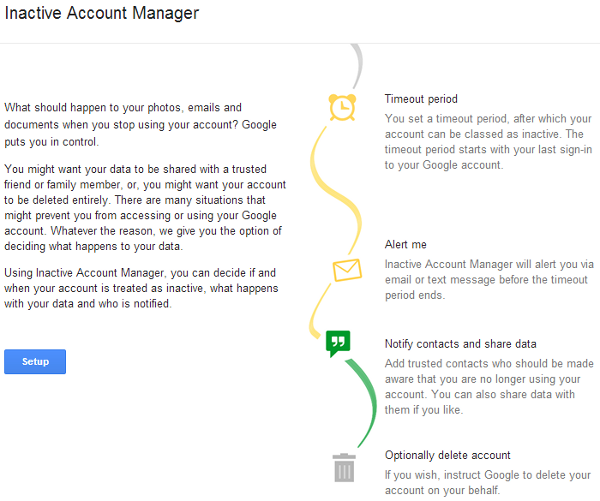Click the Timeout period description text

coord(488,142)
